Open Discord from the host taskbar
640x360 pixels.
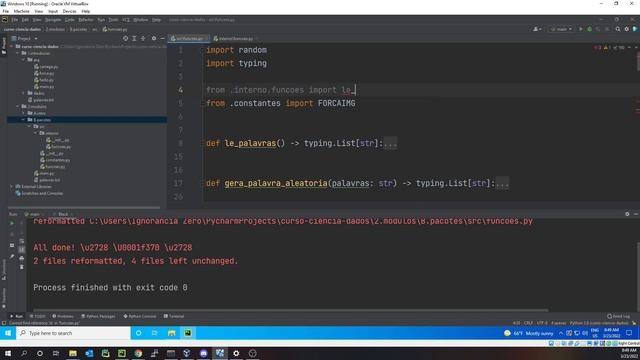click(x=203, y=353)
